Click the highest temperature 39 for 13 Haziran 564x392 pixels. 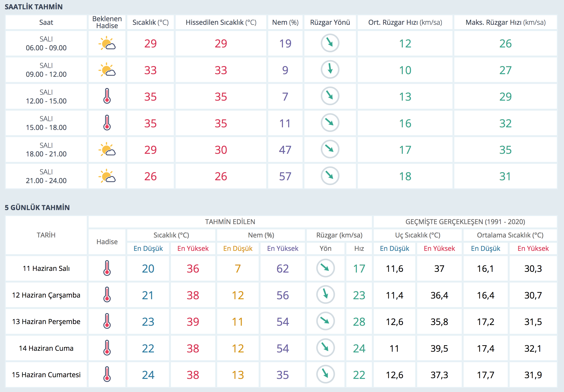pos(193,322)
